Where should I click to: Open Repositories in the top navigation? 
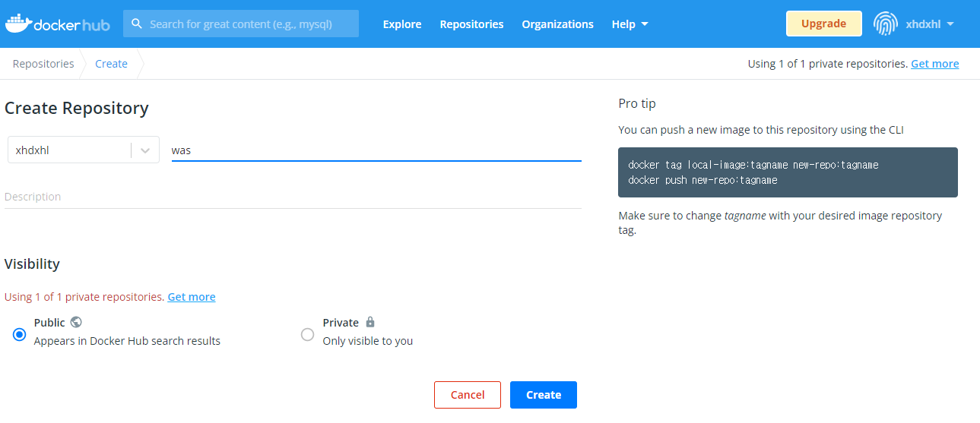pyautogui.click(x=471, y=24)
